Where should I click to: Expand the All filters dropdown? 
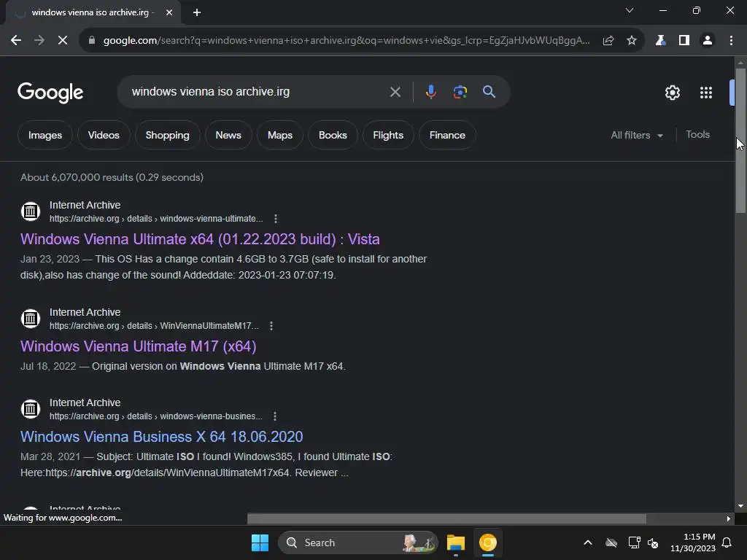(x=636, y=135)
